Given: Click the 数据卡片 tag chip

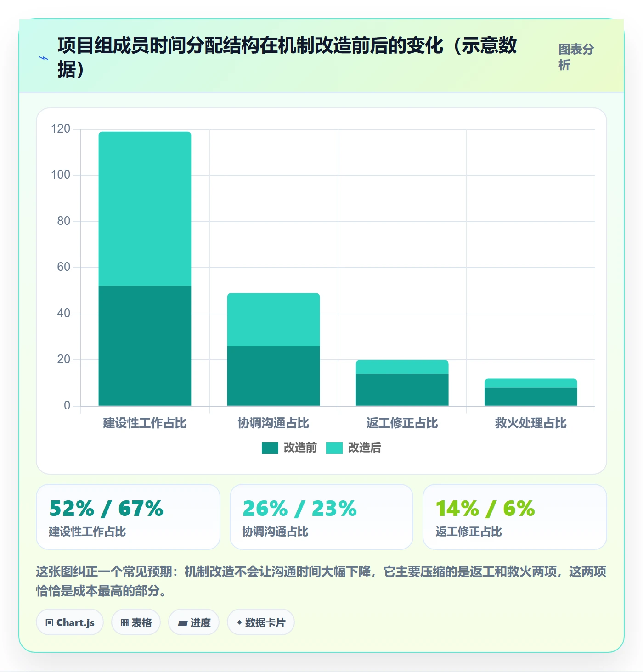Looking at the screenshot, I should pyautogui.click(x=261, y=622).
